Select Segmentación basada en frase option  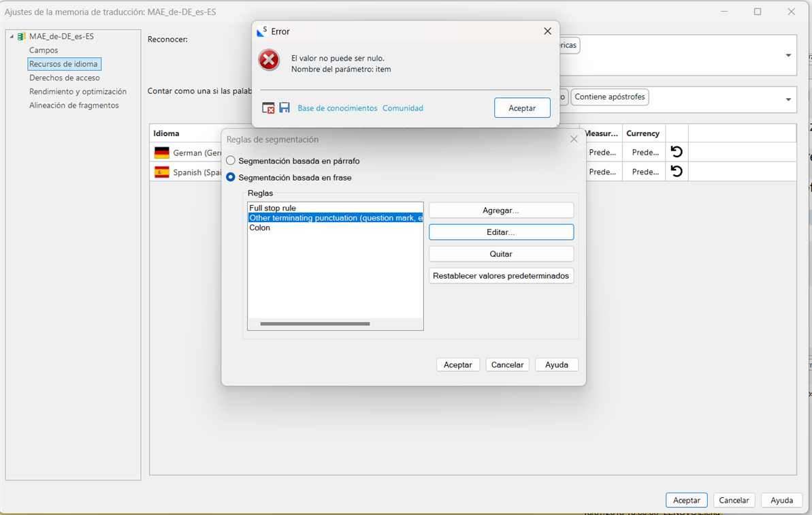tap(231, 177)
